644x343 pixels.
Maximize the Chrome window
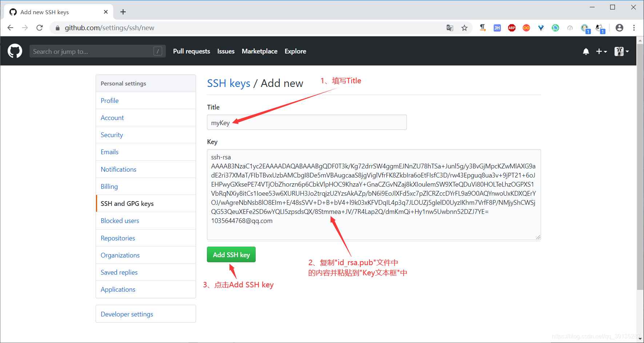pyautogui.click(x=613, y=7)
